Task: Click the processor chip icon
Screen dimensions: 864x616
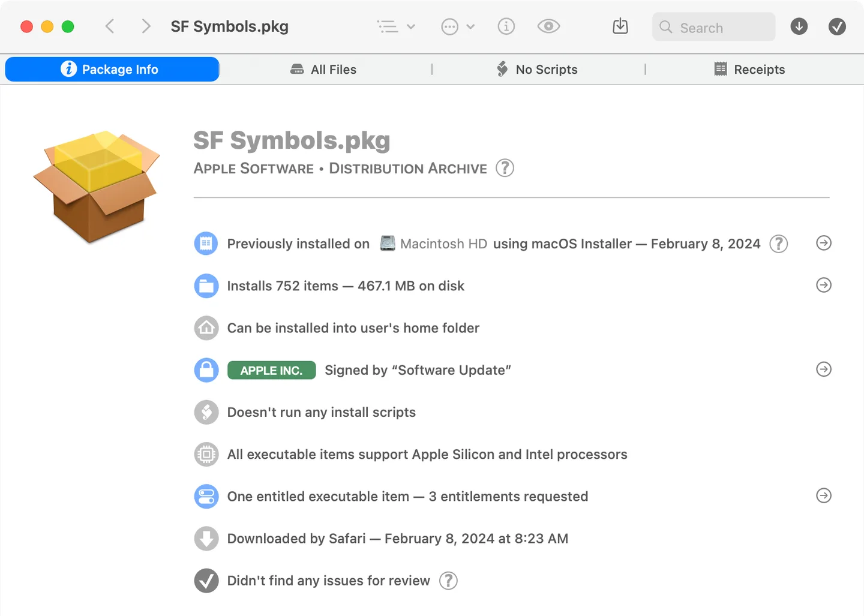Action: coord(206,454)
